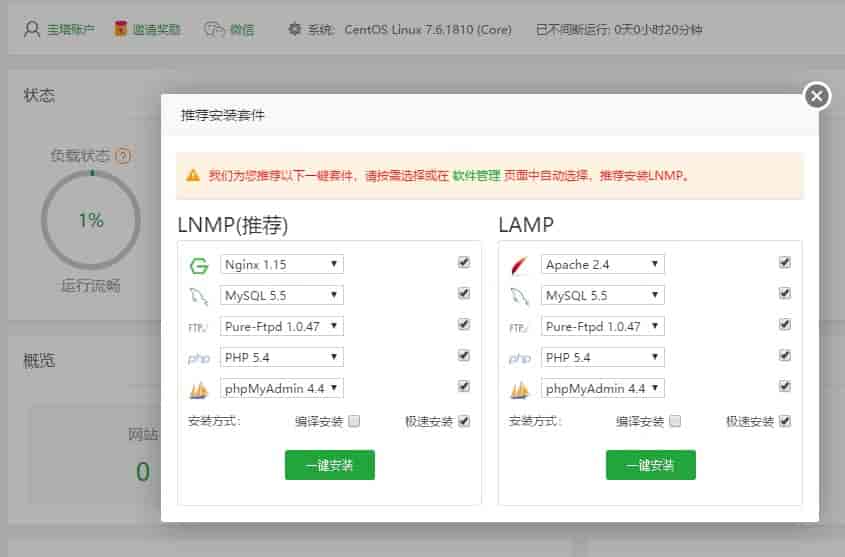Follow the 软件管理 link in the warning
The height and width of the screenshot is (557, 845).
coord(475,175)
